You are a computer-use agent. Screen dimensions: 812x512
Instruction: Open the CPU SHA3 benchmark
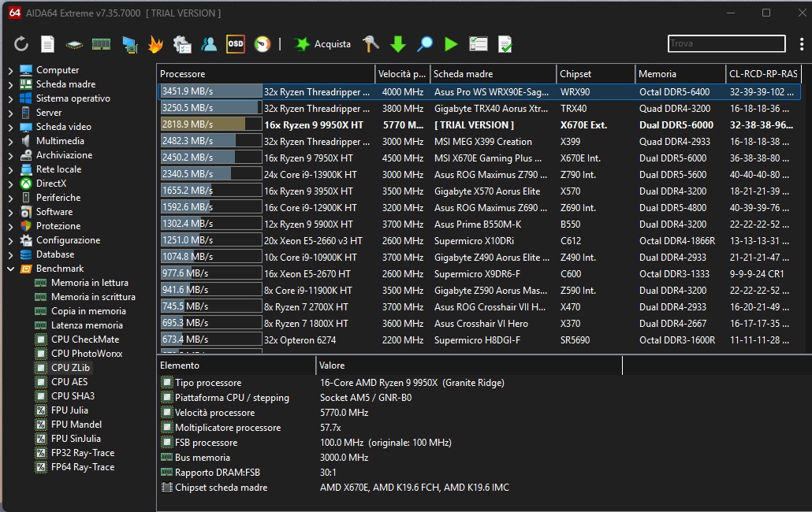73,396
